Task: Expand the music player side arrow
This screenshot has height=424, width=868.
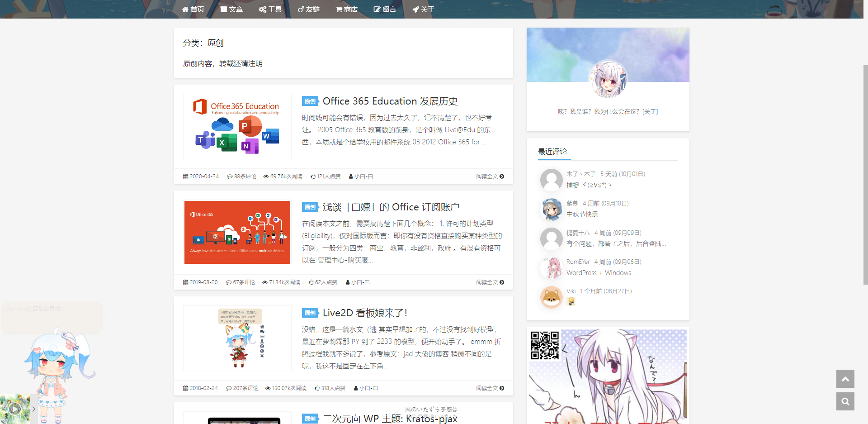Action: [x=34, y=409]
